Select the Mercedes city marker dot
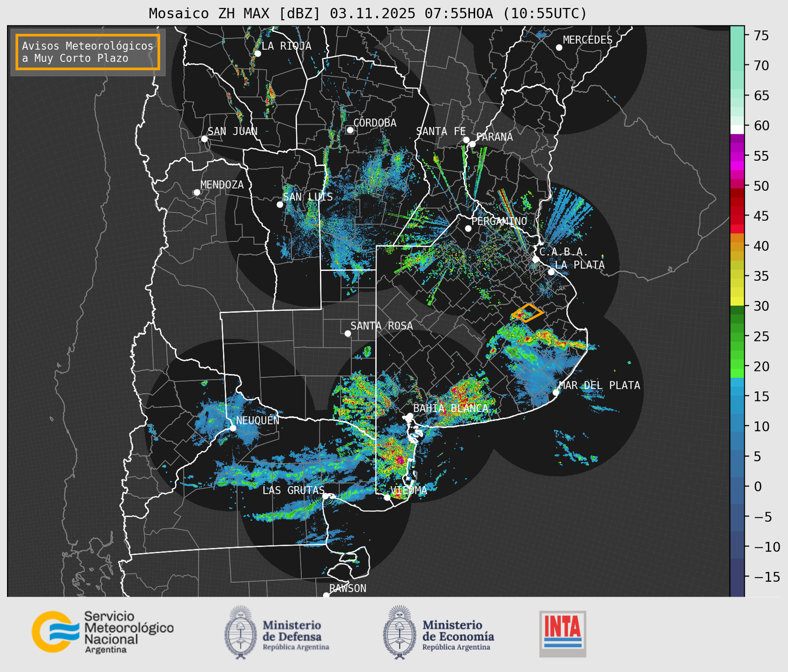 [x=559, y=48]
